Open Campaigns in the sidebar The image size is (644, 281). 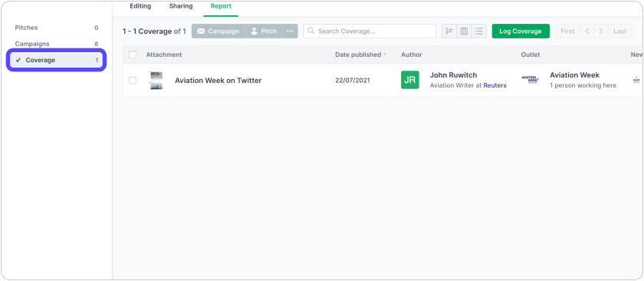tap(57, 44)
